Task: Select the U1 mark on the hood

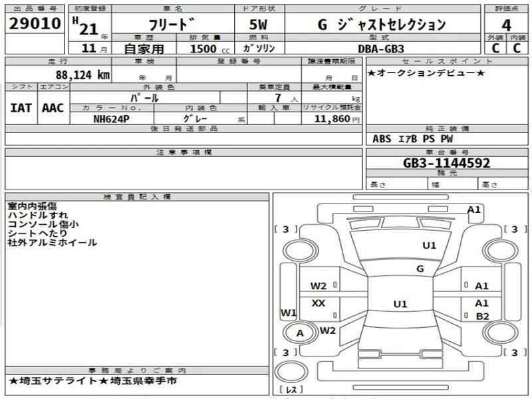Action: [x=429, y=245]
